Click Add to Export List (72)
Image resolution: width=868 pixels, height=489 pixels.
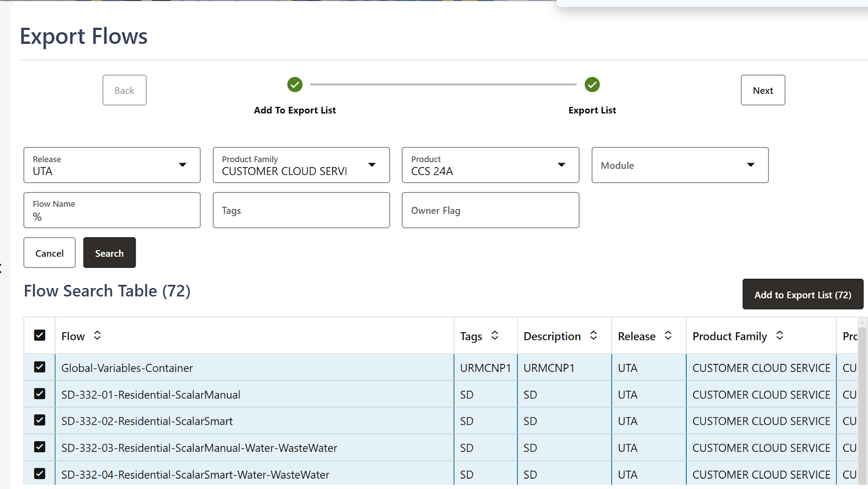coord(803,294)
